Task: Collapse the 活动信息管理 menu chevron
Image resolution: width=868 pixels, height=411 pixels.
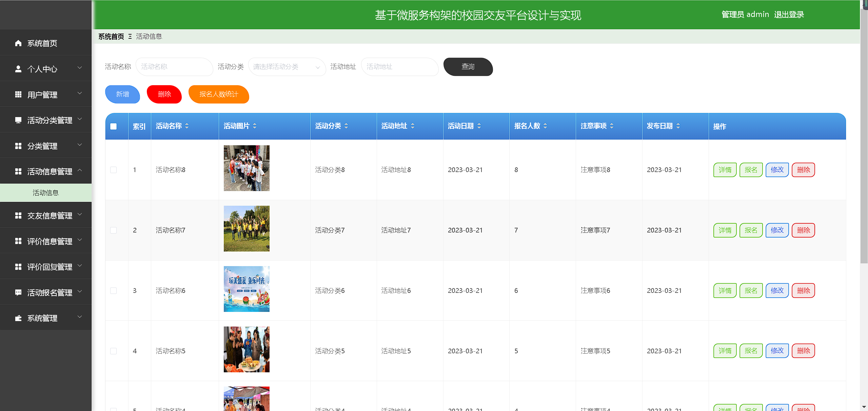Action: pyautogui.click(x=80, y=170)
